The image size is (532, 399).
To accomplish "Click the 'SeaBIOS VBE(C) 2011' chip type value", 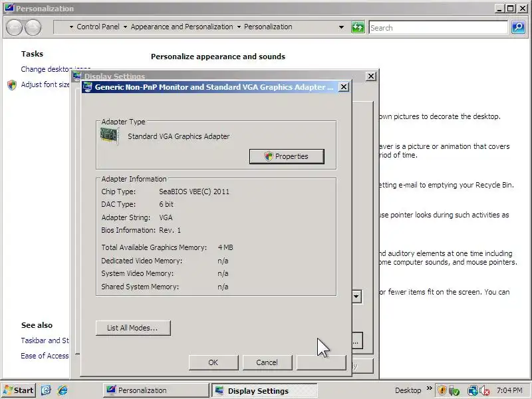I will tap(194, 192).
